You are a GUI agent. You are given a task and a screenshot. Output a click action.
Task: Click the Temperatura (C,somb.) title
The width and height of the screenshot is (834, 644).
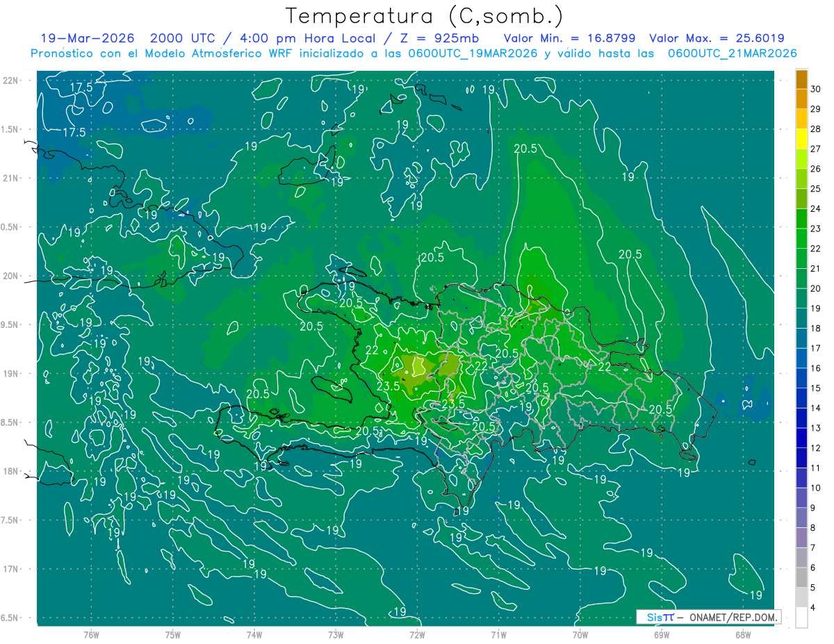pos(424,15)
